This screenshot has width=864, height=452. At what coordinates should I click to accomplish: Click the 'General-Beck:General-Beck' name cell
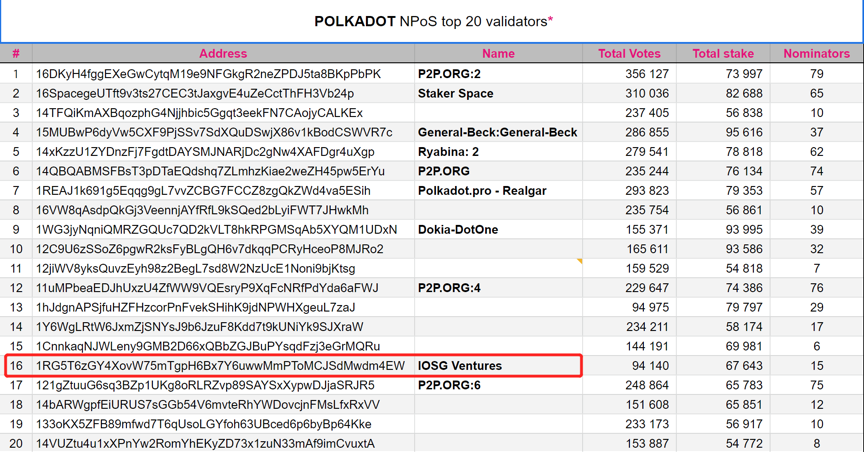pyautogui.click(x=498, y=132)
